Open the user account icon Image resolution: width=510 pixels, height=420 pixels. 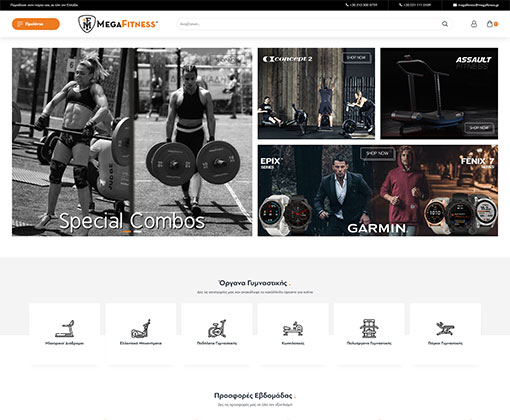(474, 24)
